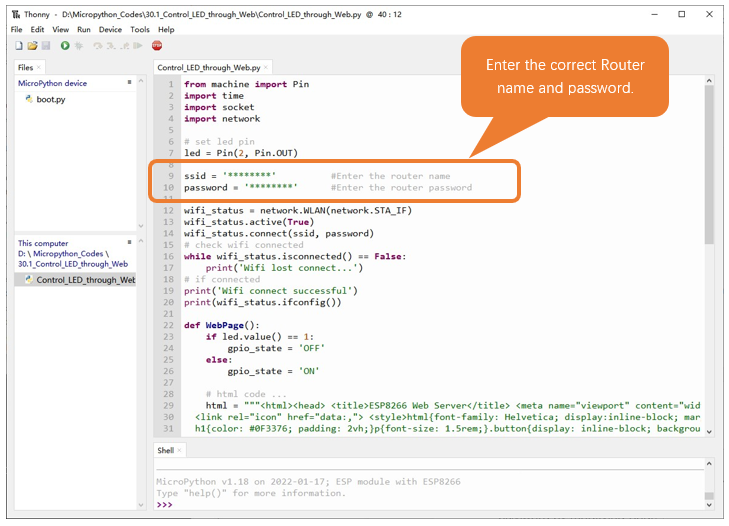Close the Files panel tab

[39, 67]
